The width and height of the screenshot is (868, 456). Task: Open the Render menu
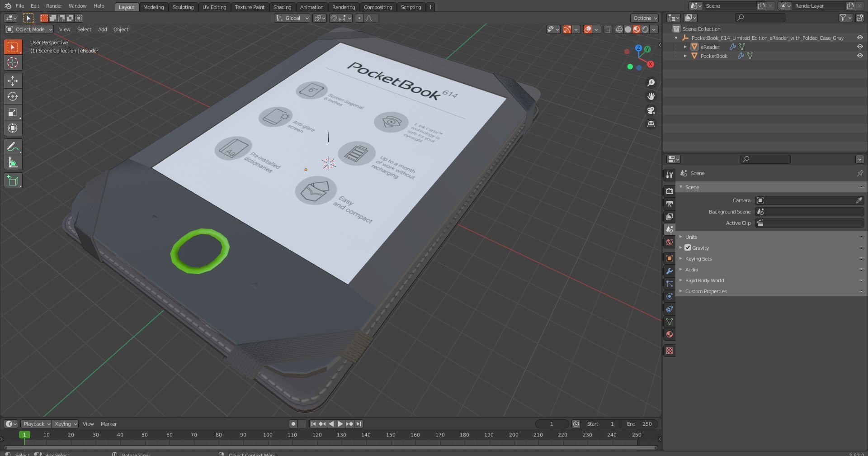(54, 6)
